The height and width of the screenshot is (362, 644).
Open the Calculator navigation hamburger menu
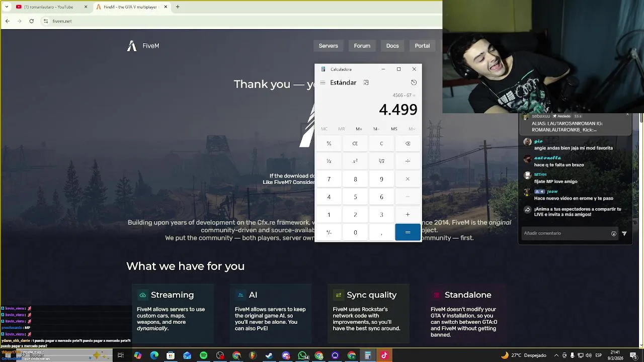pos(323,82)
